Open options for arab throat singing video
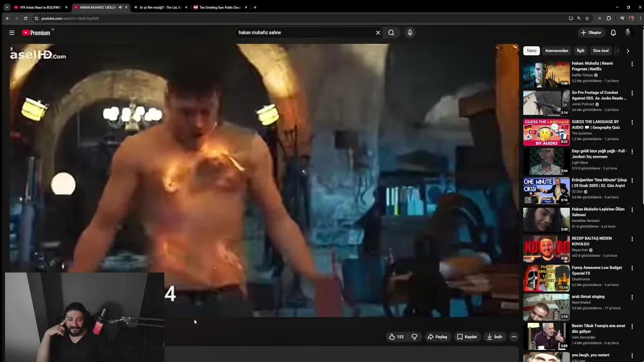The height and width of the screenshot is (362, 644). click(x=632, y=297)
